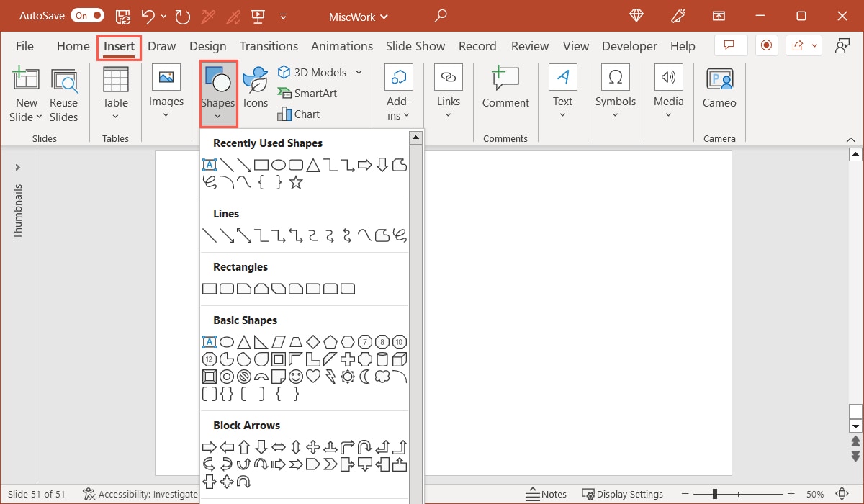Toggle the Notes pane

point(546,494)
